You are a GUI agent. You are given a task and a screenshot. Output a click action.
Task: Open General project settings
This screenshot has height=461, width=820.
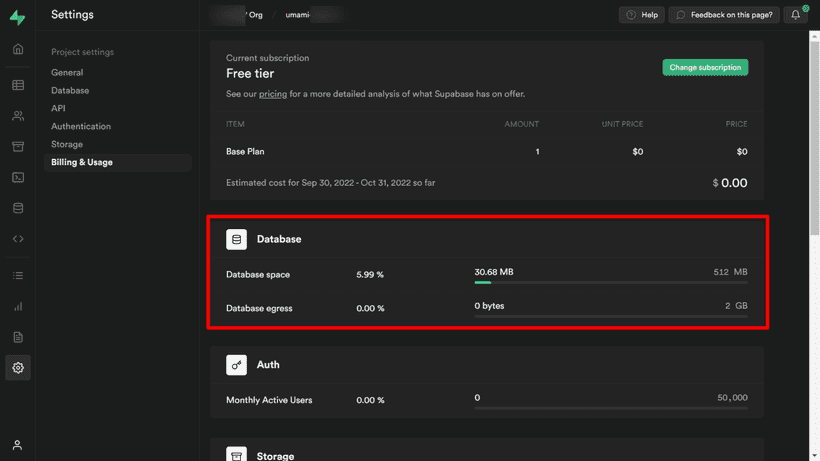pyautogui.click(x=67, y=73)
